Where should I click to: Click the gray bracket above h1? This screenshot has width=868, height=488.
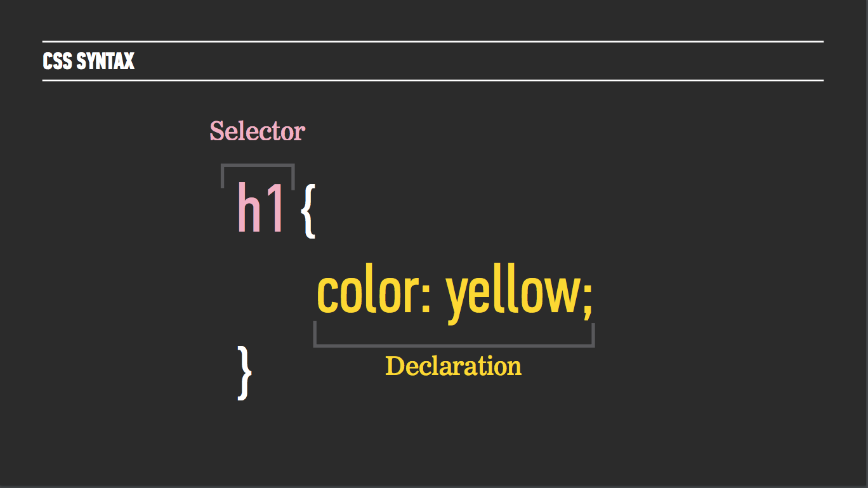[258, 176]
